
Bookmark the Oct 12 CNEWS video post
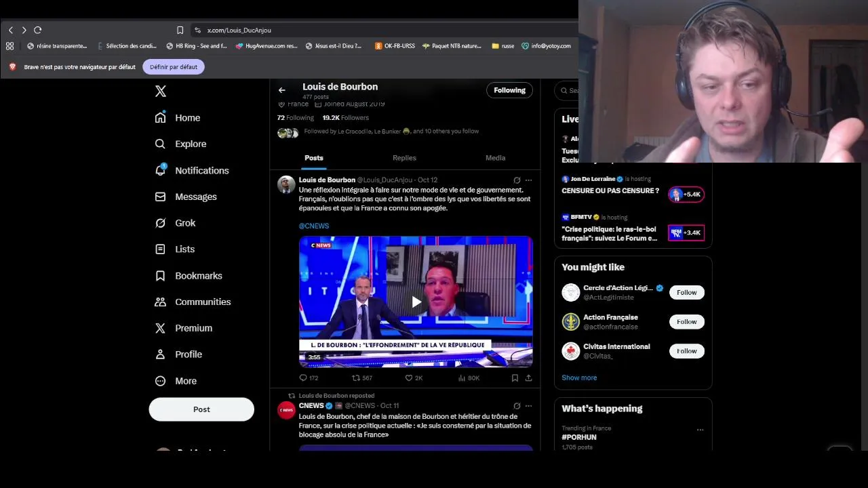pos(515,378)
